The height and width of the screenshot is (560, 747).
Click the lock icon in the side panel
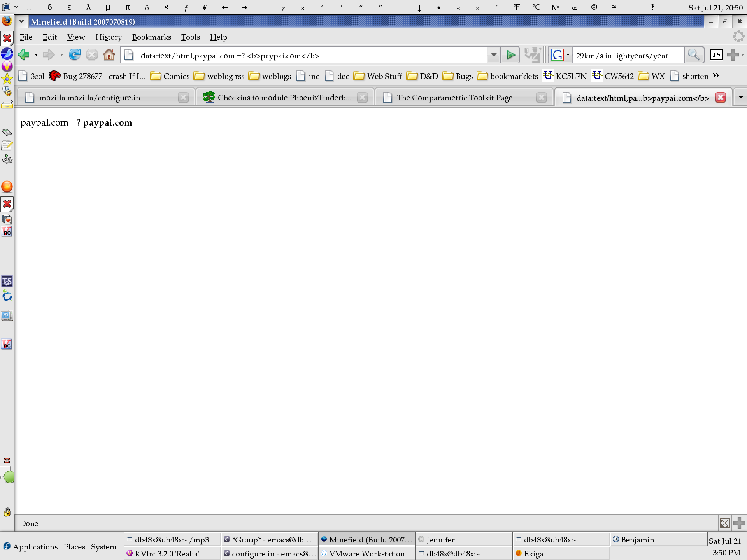click(7, 512)
